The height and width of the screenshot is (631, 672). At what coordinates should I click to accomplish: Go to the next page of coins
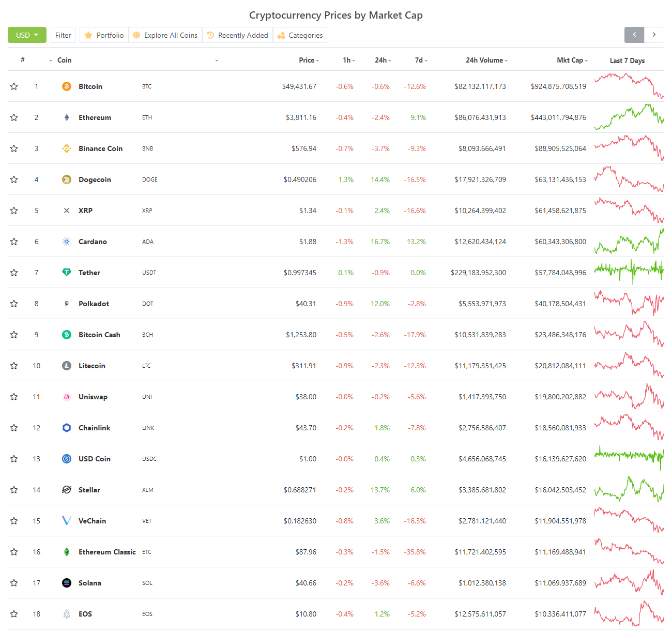tap(654, 35)
